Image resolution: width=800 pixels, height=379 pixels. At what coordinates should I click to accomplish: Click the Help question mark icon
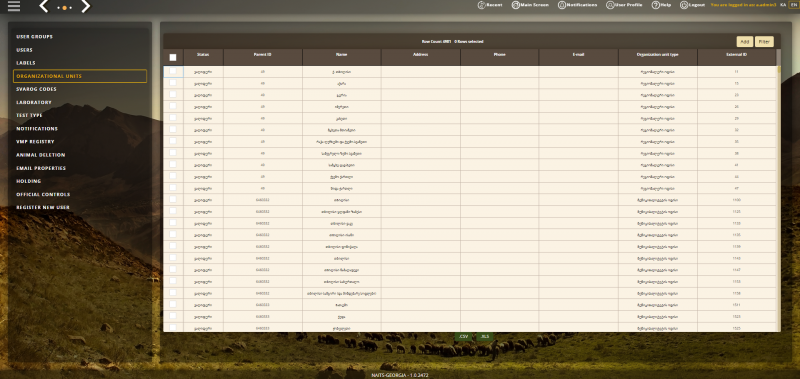point(655,5)
